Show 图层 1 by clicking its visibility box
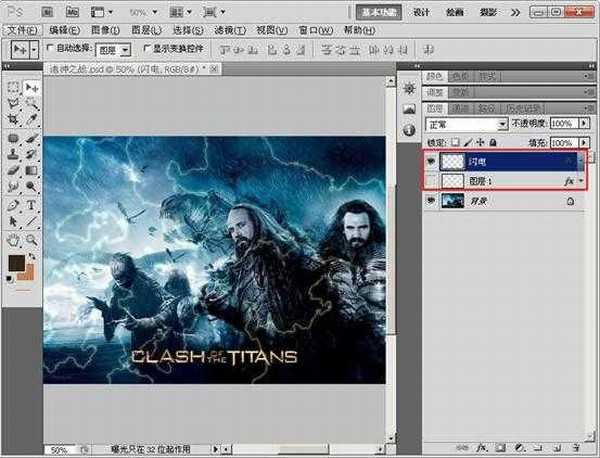Viewport: 600px width, 458px height. tap(432, 180)
